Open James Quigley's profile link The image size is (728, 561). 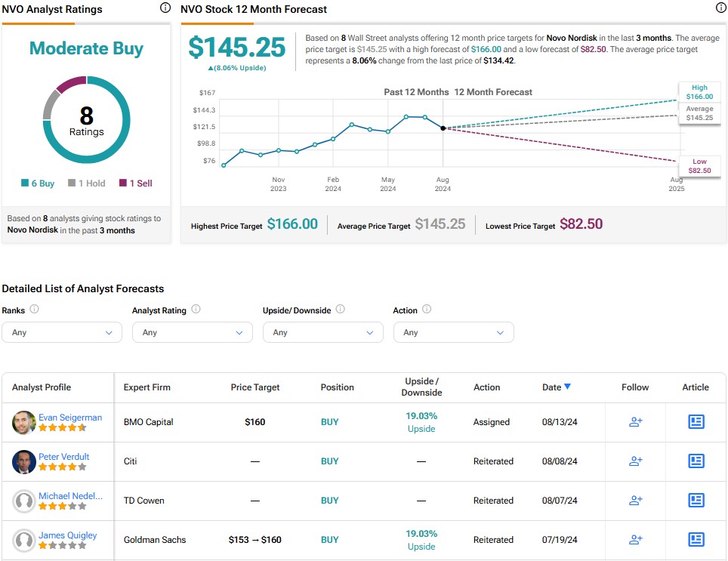click(68, 535)
